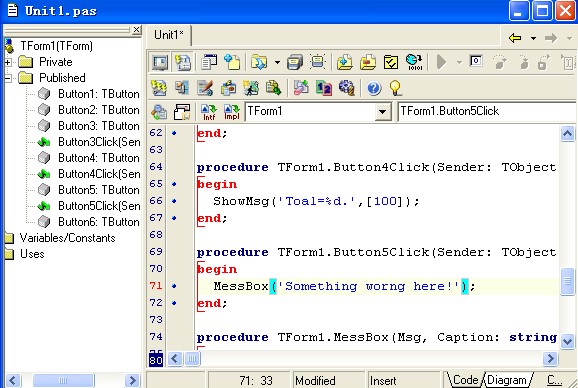Click the running-figure icon in second toolbar row
This screenshot has height=388, width=578.
pyautogui.click(x=251, y=88)
